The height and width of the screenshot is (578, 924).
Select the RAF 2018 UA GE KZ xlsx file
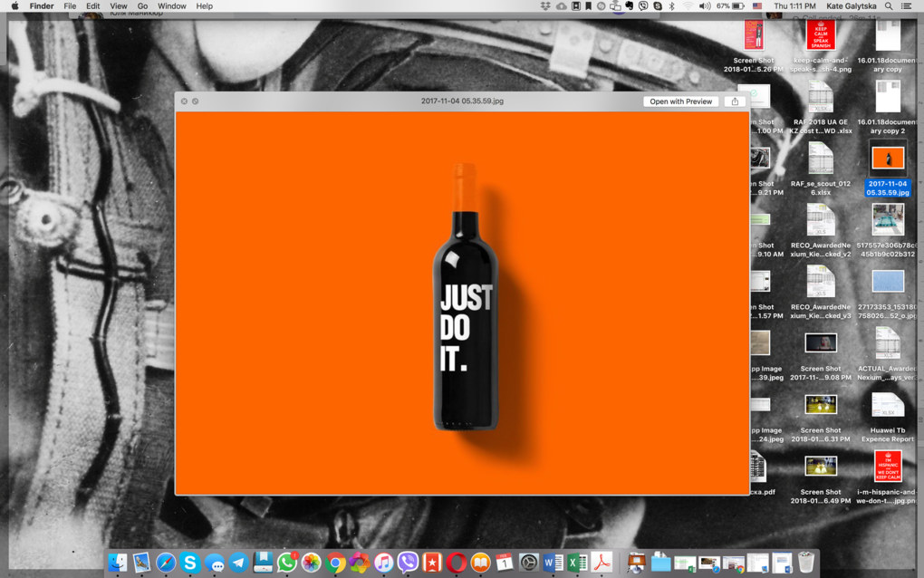tap(821, 109)
